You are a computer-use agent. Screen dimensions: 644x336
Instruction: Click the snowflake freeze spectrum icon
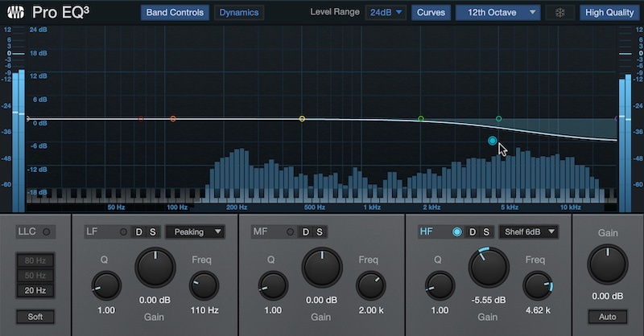tap(559, 13)
